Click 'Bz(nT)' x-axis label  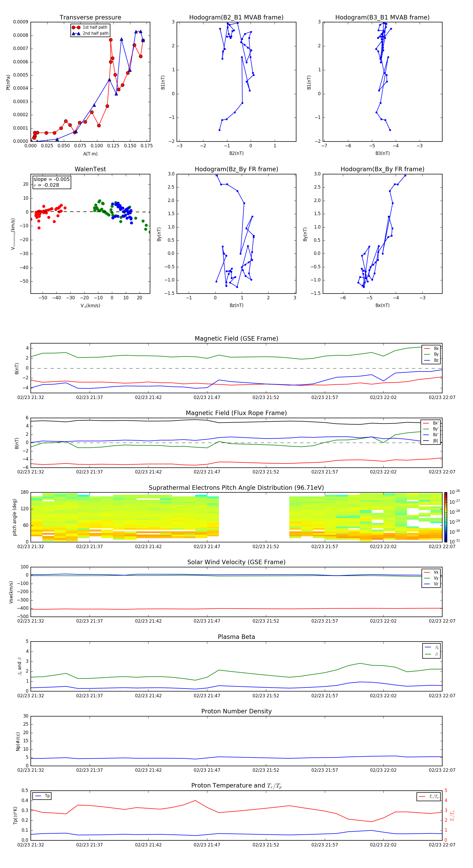236,305
